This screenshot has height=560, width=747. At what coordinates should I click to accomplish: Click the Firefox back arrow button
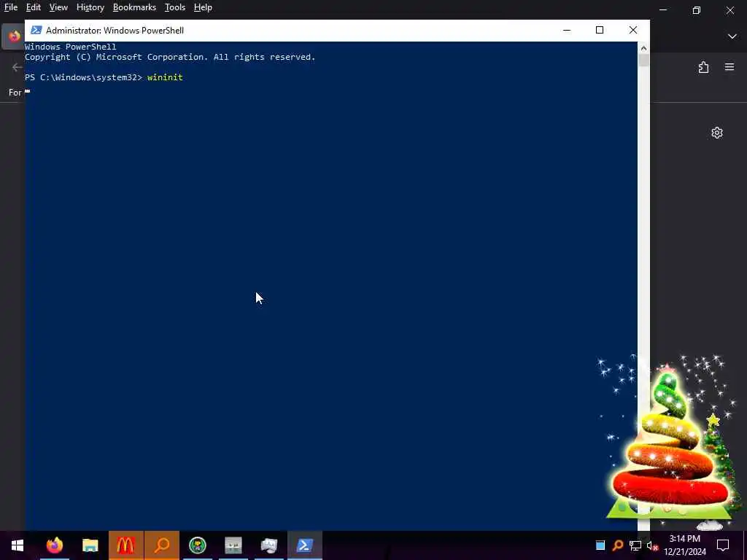(18, 67)
